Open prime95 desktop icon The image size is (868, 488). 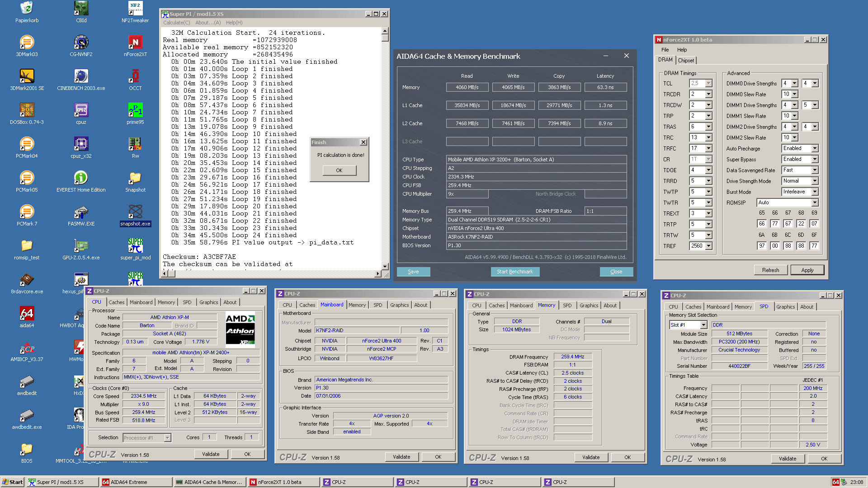pyautogui.click(x=135, y=113)
